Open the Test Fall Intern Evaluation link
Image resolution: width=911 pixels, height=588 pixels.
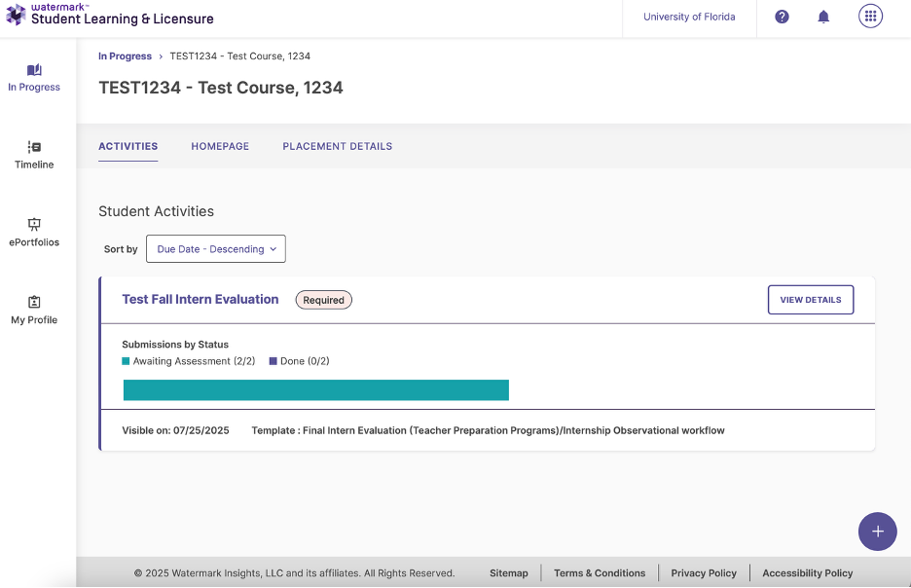coord(200,299)
